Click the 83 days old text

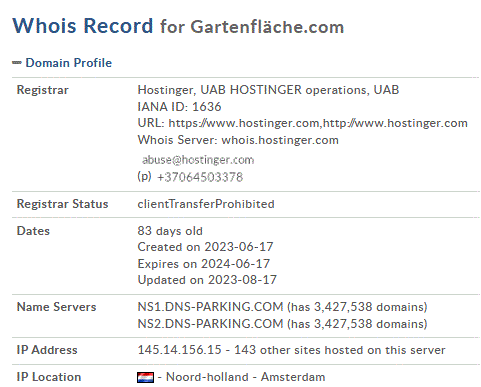click(x=170, y=231)
